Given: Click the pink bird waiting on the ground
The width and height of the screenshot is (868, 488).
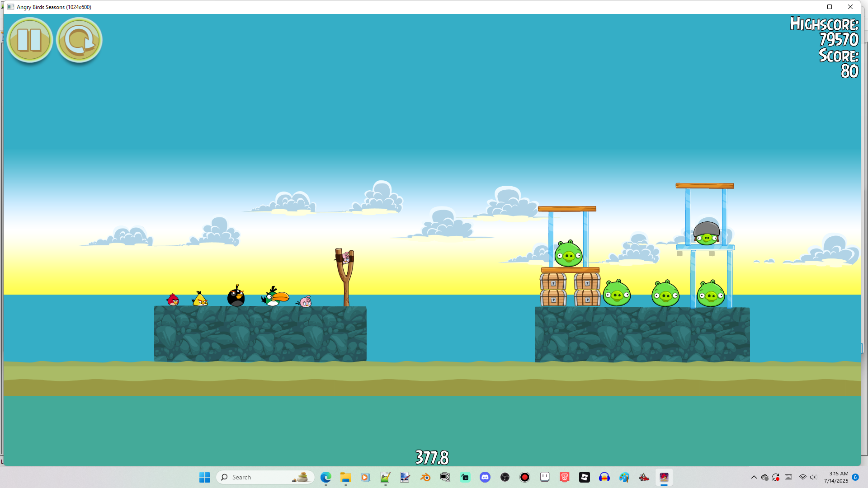Looking at the screenshot, I should pos(306,302).
